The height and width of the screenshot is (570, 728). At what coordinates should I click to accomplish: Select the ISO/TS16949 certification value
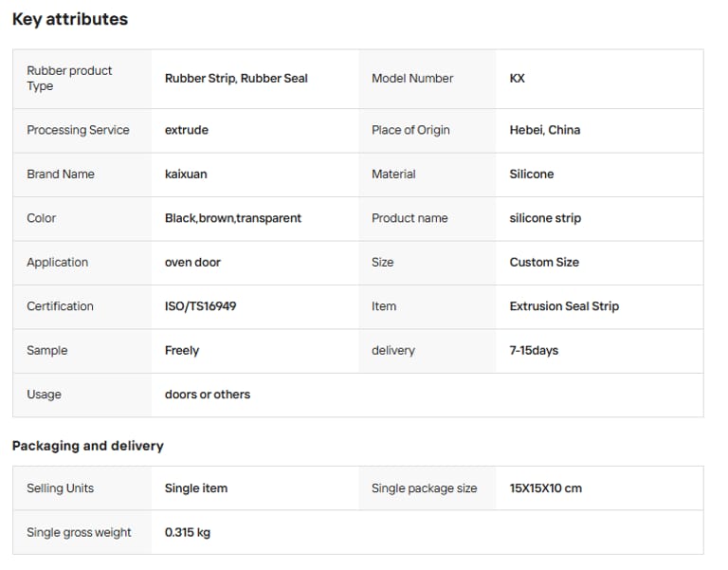coord(201,306)
